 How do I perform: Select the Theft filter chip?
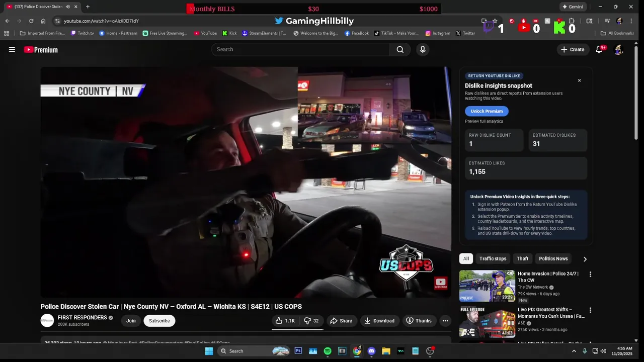[522, 258]
